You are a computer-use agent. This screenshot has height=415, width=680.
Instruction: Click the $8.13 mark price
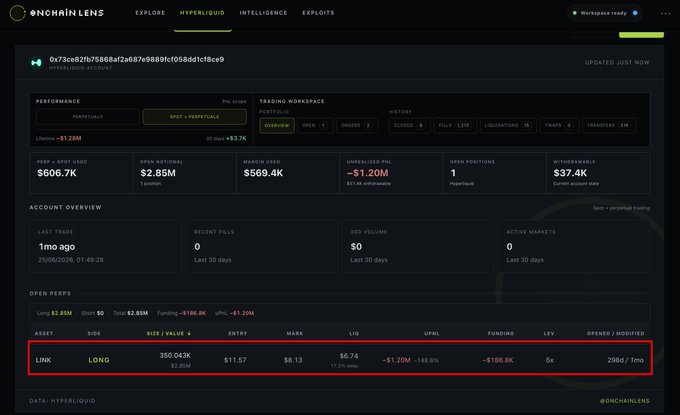293,360
